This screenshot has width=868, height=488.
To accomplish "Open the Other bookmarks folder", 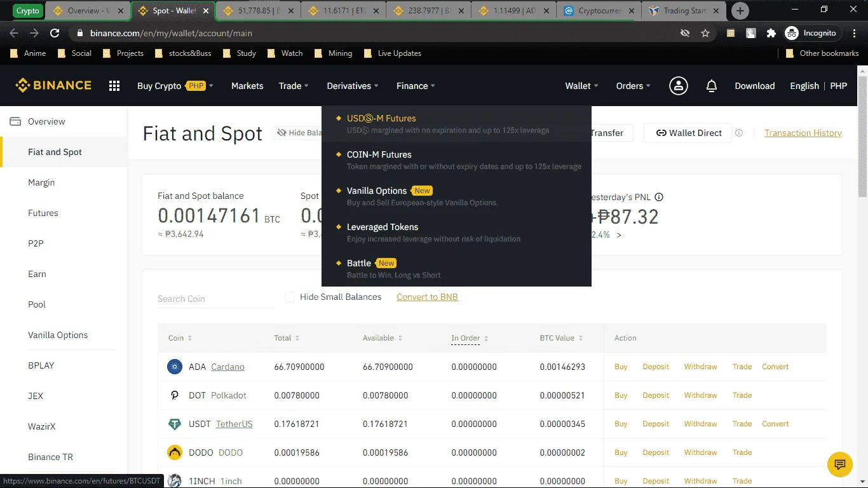I will click(822, 53).
